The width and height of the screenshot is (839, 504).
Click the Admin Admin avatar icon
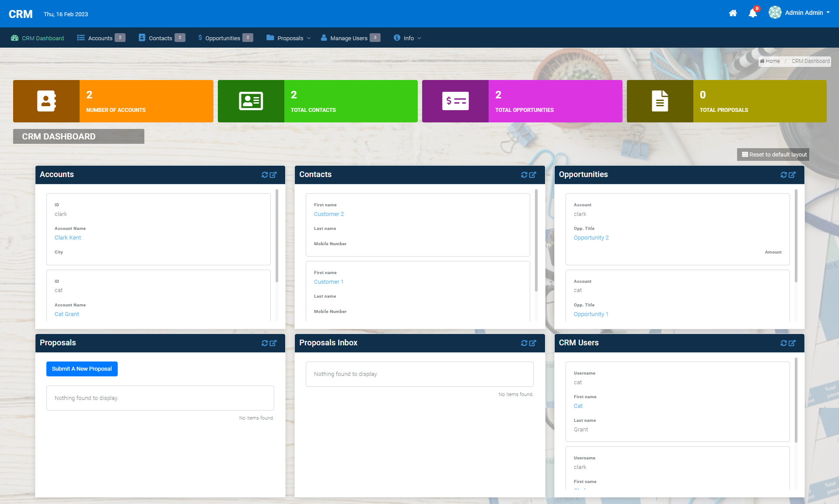775,13
